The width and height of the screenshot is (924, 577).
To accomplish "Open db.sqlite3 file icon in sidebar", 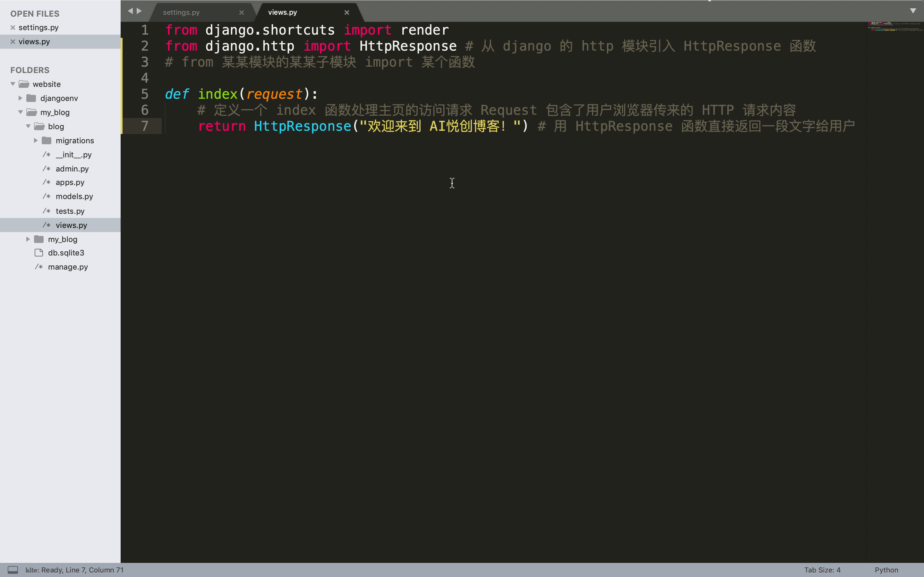I will [39, 253].
